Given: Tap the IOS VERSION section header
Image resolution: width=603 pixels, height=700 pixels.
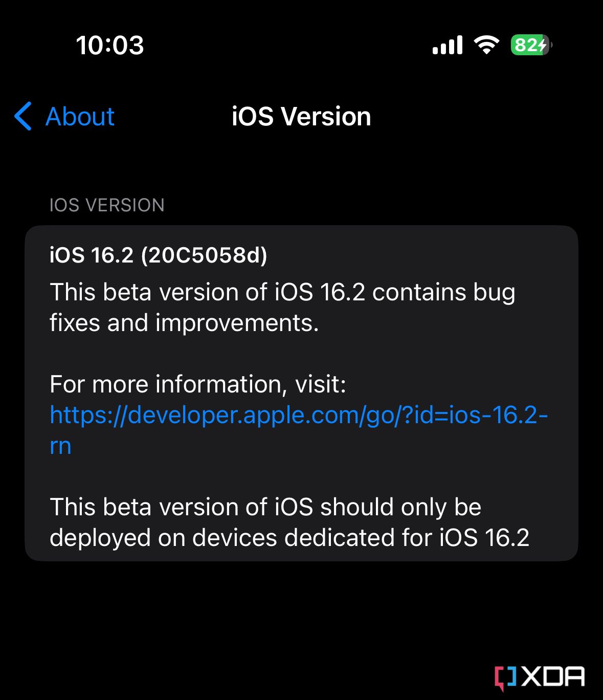Looking at the screenshot, I should [x=107, y=205].
